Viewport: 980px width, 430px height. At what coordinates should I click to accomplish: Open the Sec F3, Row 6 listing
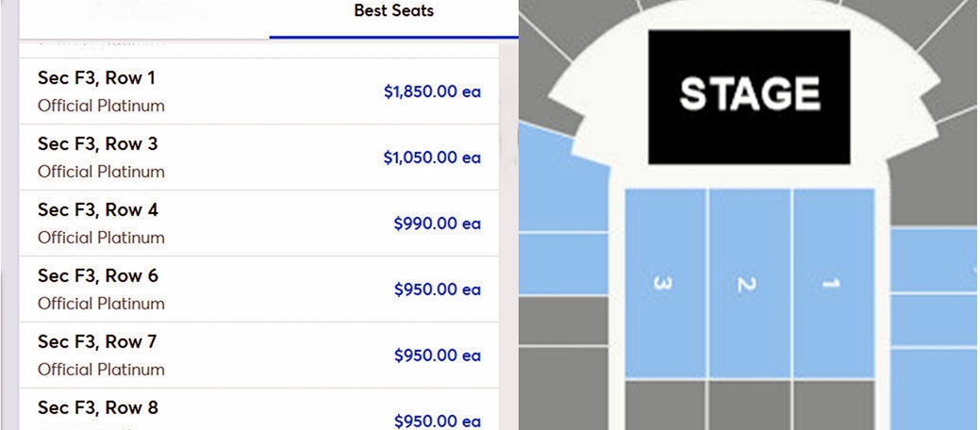pos(258,289)
